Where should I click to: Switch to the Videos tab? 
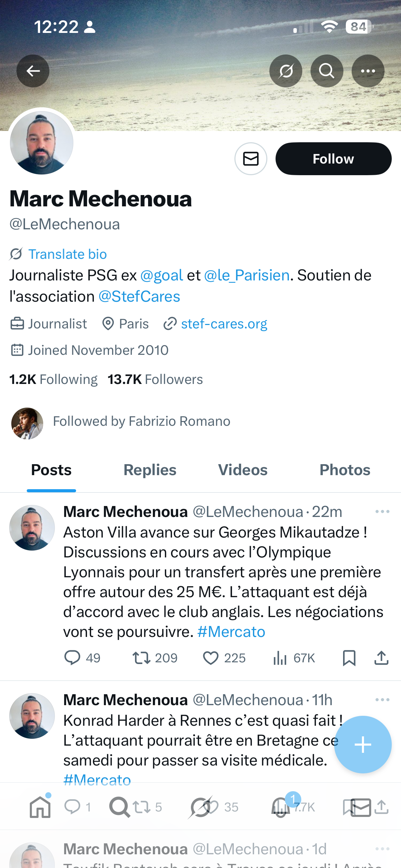point(243,470)
